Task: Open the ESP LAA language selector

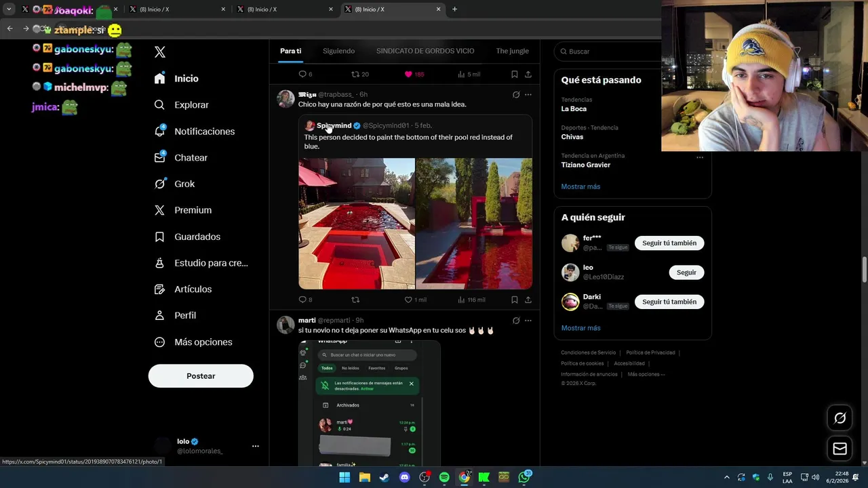Action: pos(787,477)
